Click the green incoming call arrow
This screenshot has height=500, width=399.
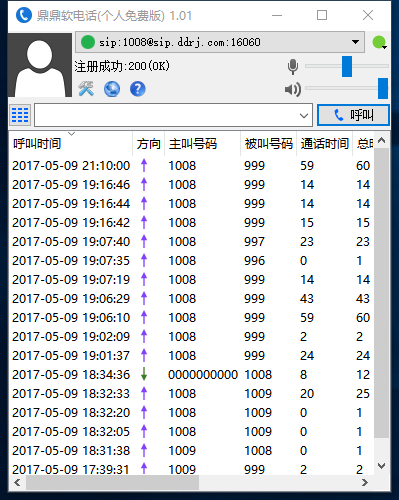tap(144, 374)
